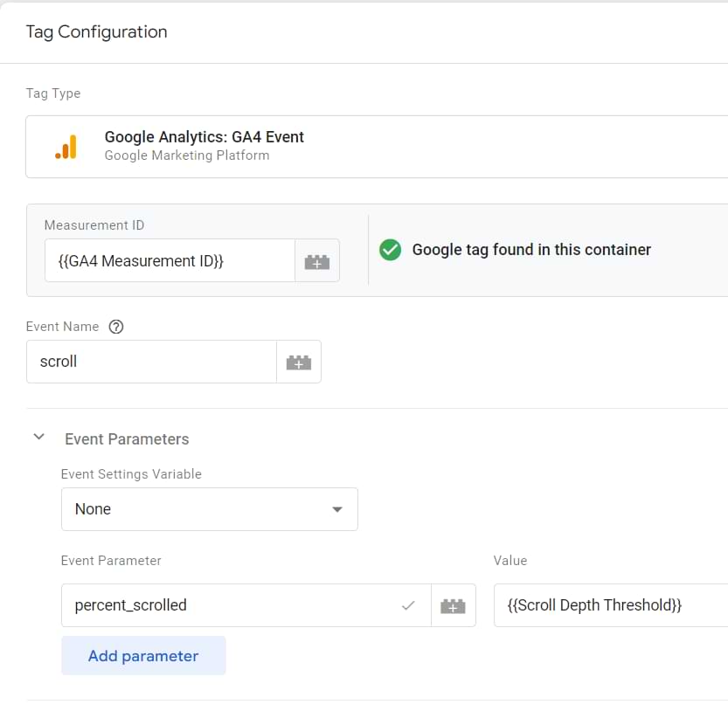Open variable picker beside percent_scrolled parameter
The height and width of the screenshot is (711, 728).
[x=453, y=605]
